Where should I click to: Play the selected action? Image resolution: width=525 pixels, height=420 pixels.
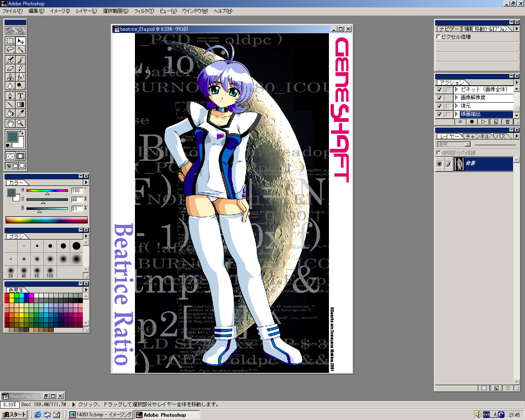pos(484,122)
